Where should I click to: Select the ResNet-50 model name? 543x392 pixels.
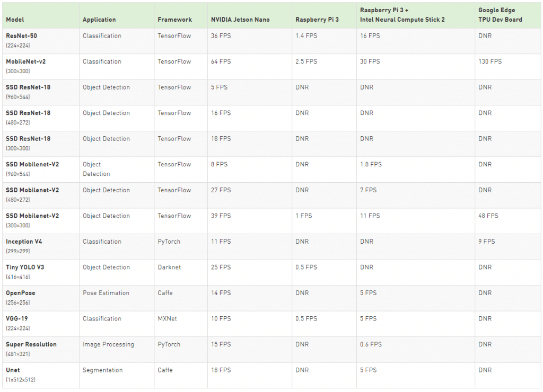point(21,36)
